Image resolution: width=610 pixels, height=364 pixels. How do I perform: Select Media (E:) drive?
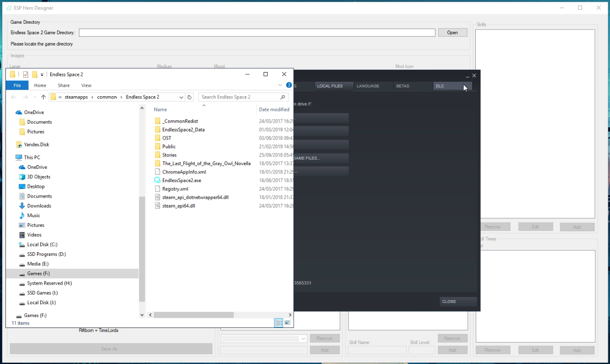(x=38, y=264)
